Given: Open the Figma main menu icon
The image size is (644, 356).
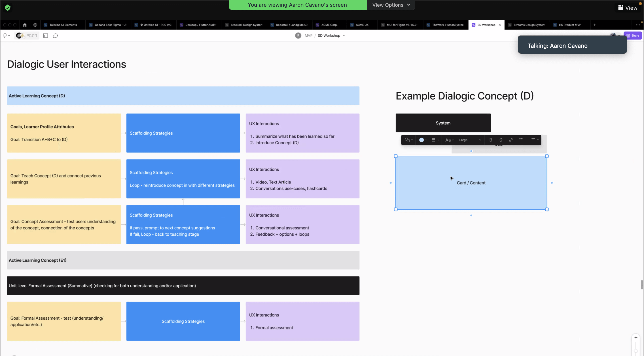Looking at the screenshot, I should point(6,36).
